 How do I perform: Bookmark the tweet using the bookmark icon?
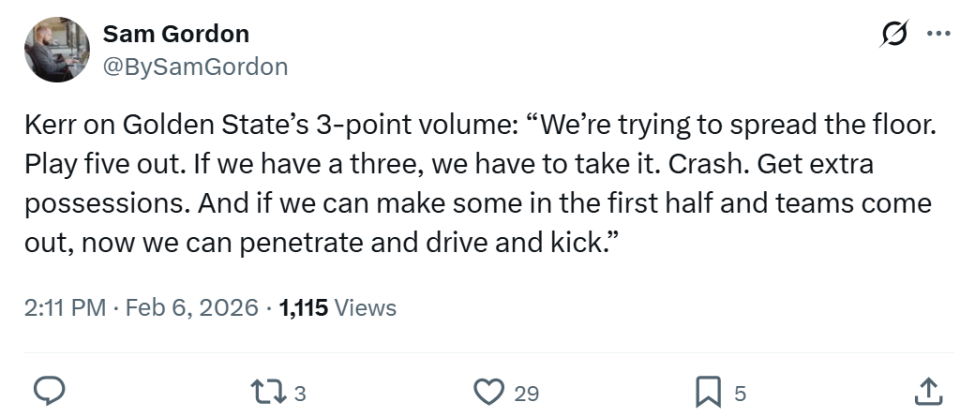tap(707, 392)
